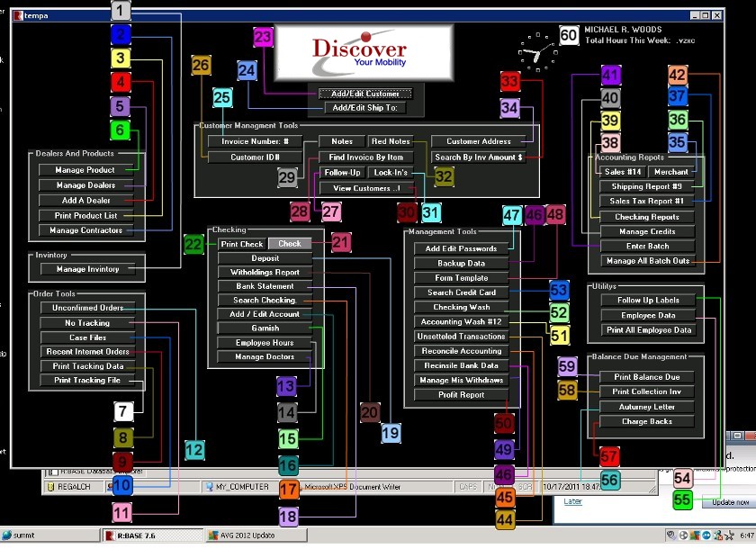Open Sales Tax Report #1

[647, 201]
